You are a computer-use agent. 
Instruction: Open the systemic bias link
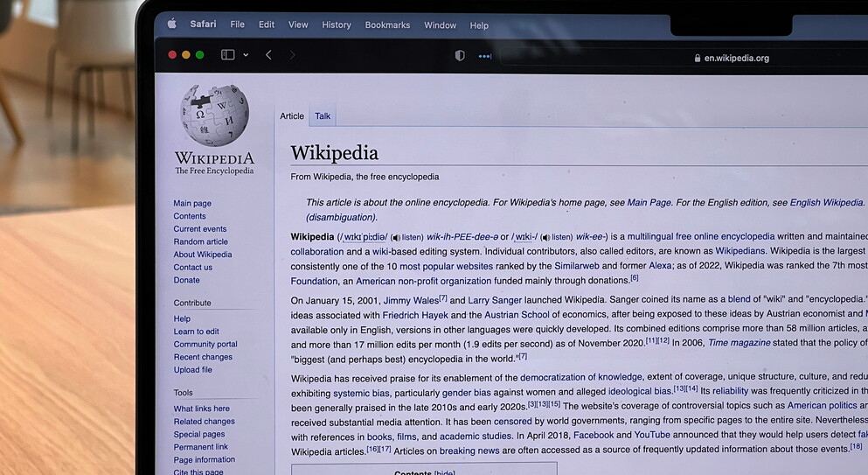[x=361, y=393]
